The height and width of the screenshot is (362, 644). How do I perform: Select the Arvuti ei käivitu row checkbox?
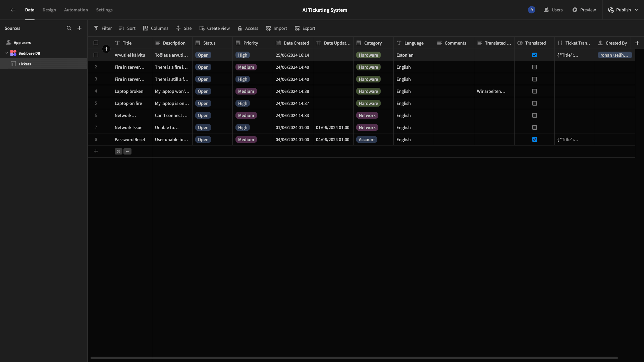(96, 55)
